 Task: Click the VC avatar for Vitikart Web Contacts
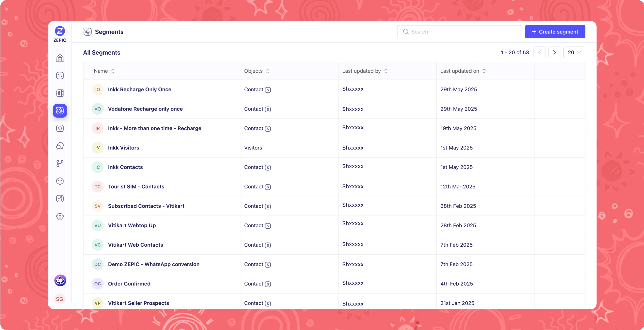pyautogui.click(x=98, y=245)
